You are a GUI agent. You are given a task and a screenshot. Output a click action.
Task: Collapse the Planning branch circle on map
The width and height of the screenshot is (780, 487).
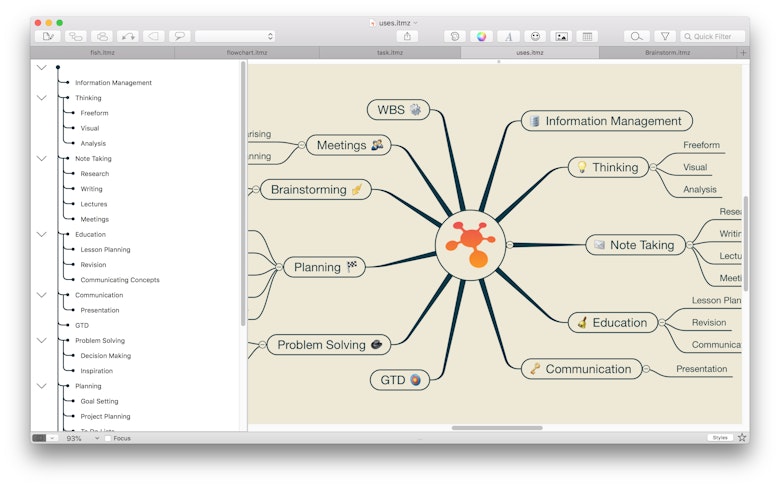pos(279,267)
